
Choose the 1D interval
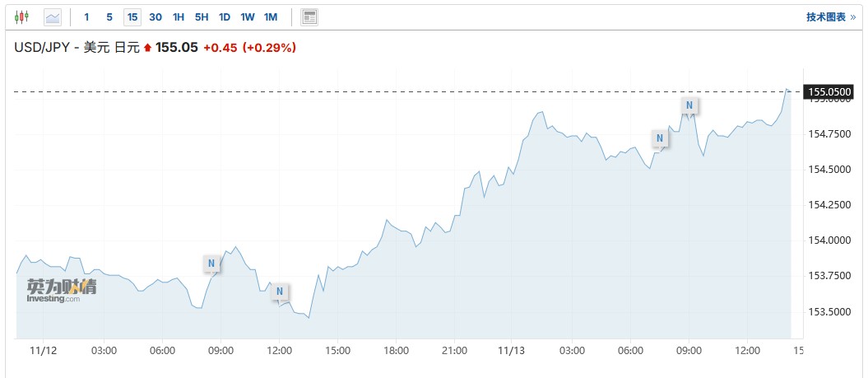point(225,16)
